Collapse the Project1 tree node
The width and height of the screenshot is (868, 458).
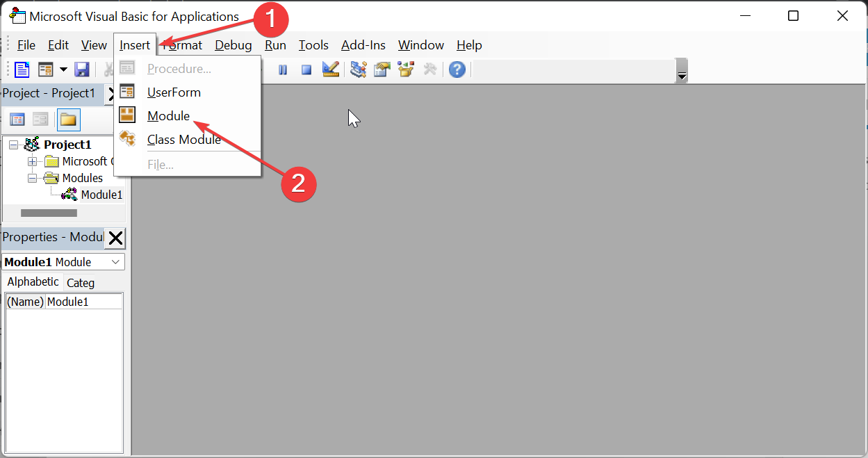pyautogui.click(x=13, y=145)
